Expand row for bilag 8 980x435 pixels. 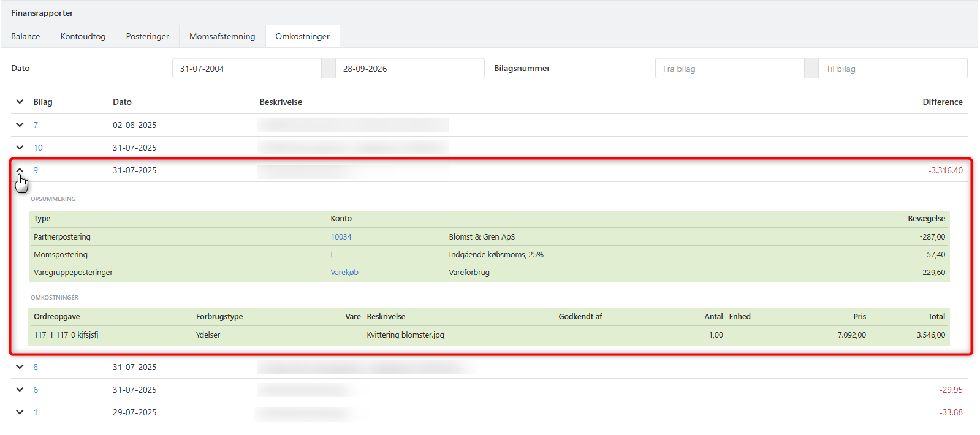[x=20, y=367]
